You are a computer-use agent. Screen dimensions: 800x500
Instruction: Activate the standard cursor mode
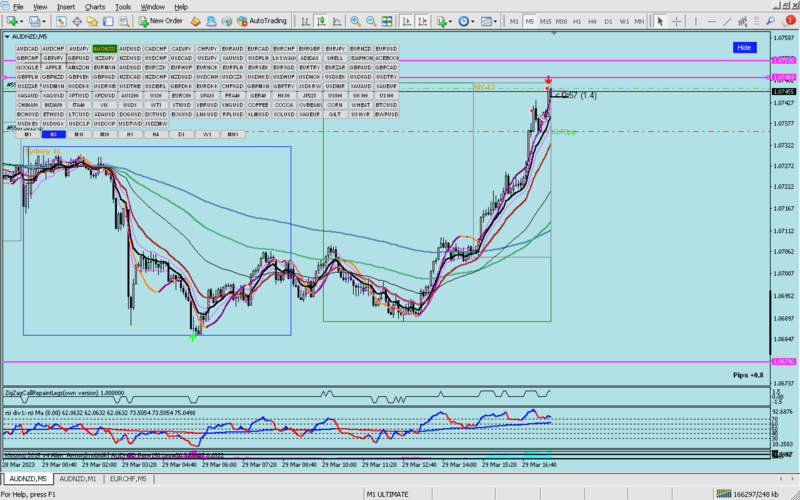tap(660, 21)
